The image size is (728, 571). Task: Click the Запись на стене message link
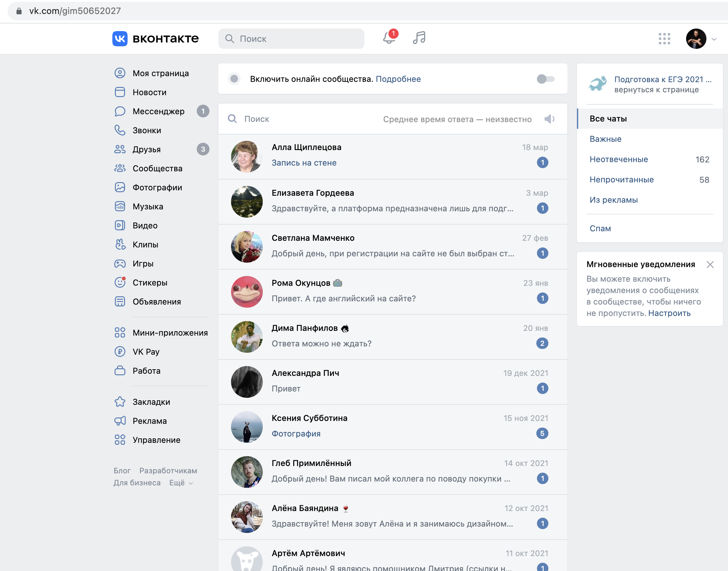point(304,163)
